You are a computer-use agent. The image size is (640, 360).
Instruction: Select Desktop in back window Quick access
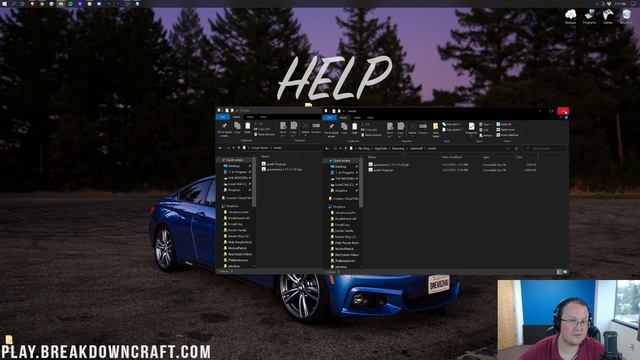tap(233, 166)
